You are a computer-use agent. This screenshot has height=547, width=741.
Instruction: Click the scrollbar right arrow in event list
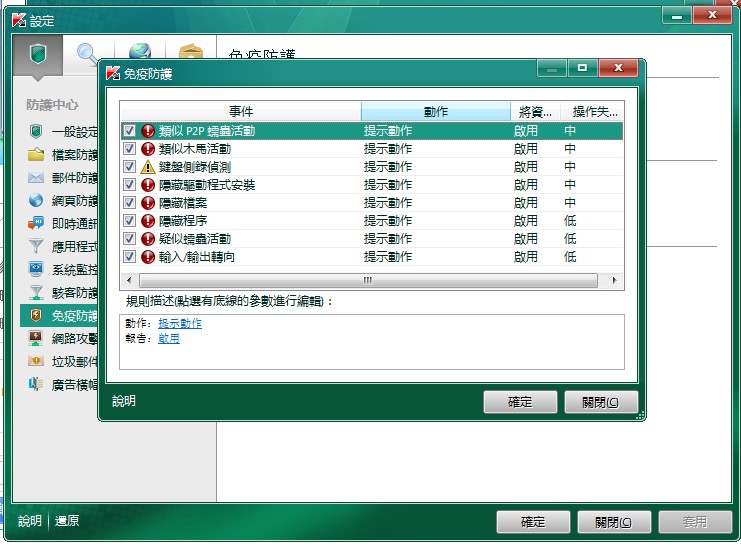pyautogui.click(x=614, y=280)
